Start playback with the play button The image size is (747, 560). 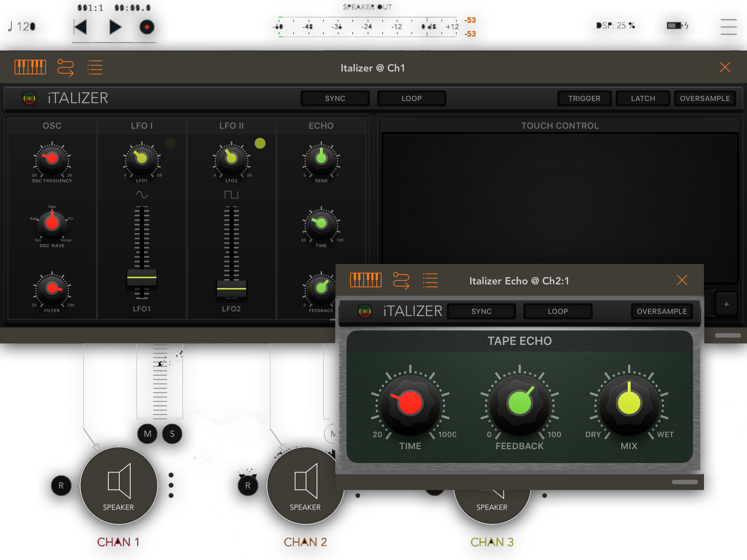[x=115, y=27]
